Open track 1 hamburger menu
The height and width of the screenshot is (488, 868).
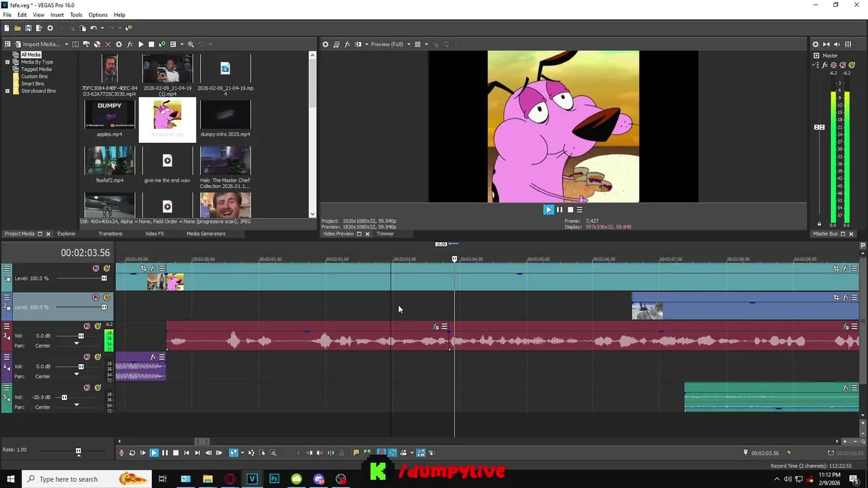coord(7,268)
